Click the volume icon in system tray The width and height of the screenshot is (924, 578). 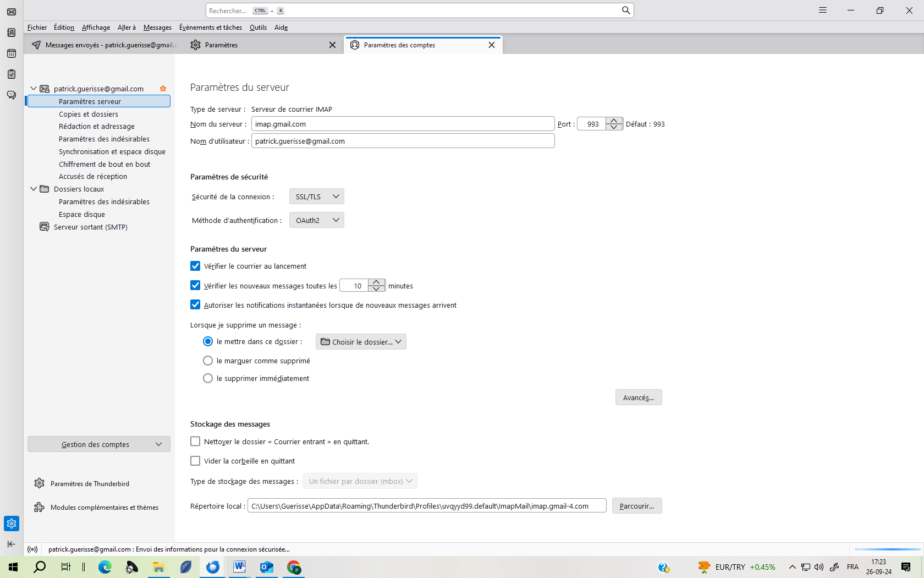tap(819, 567)
